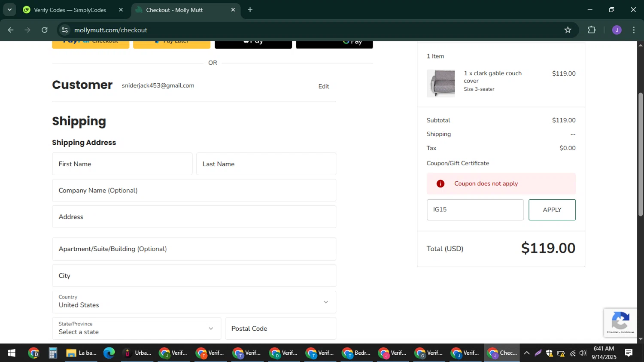Open File Explorer La ba... taskbar window

tap(82, 353)
